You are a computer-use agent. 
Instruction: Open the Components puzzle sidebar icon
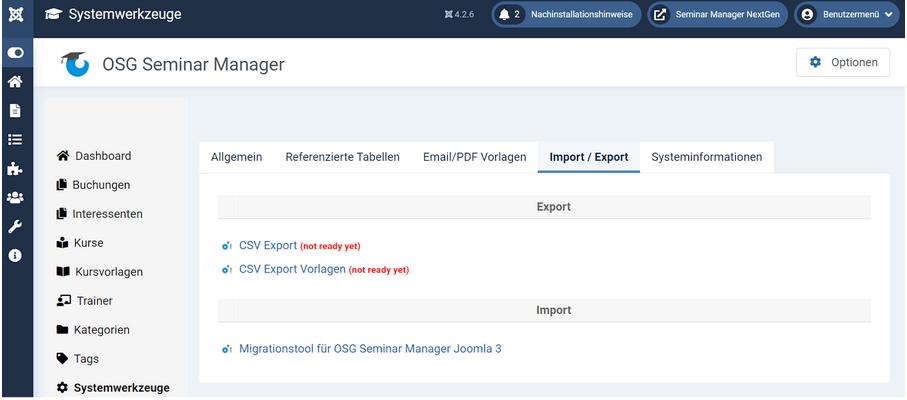point(16,169)
